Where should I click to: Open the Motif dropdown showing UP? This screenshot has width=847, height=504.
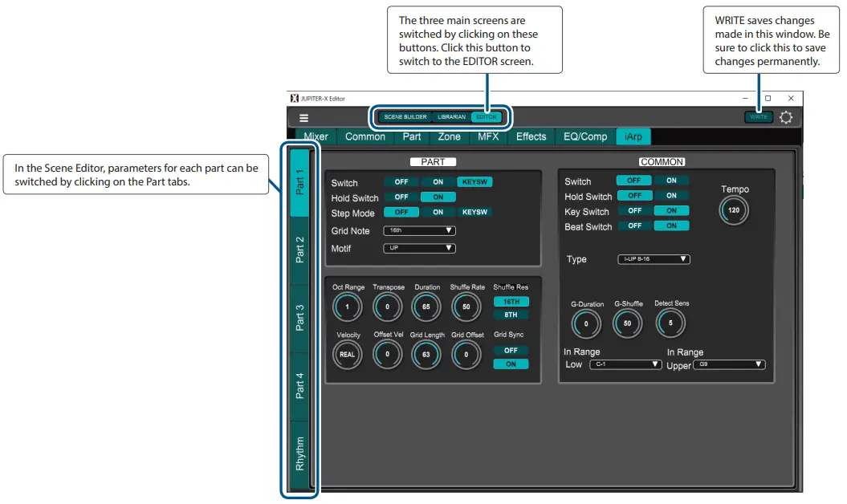[419, 248]
